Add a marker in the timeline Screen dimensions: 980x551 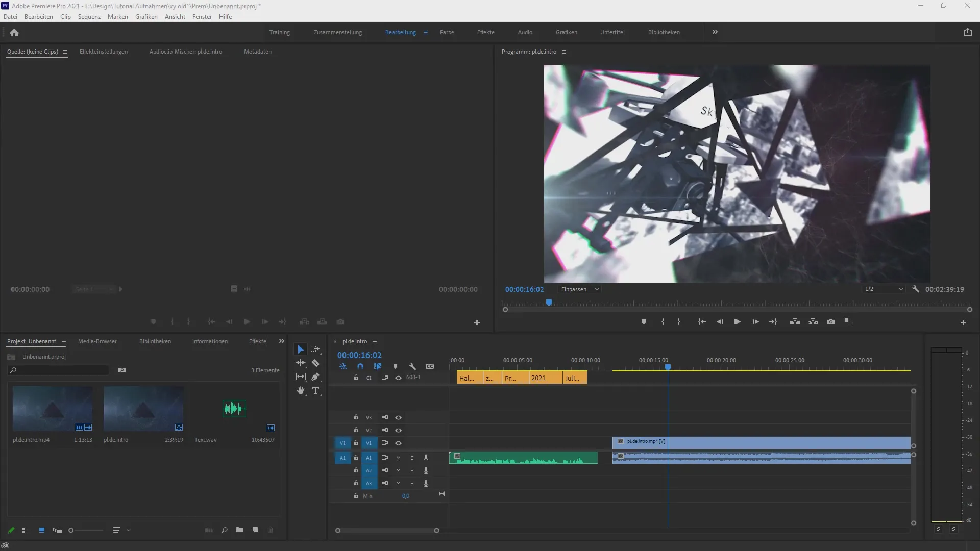[x=395, y=366]
